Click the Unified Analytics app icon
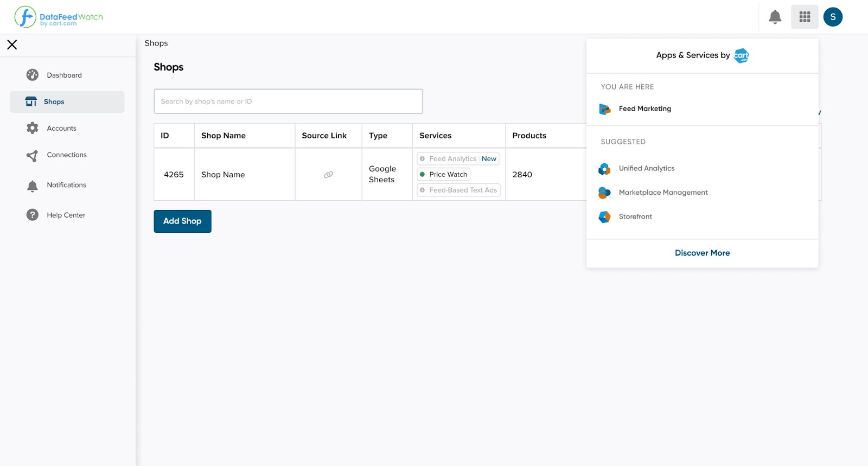Viewport: 868px width, 466px height. [604, 169]
